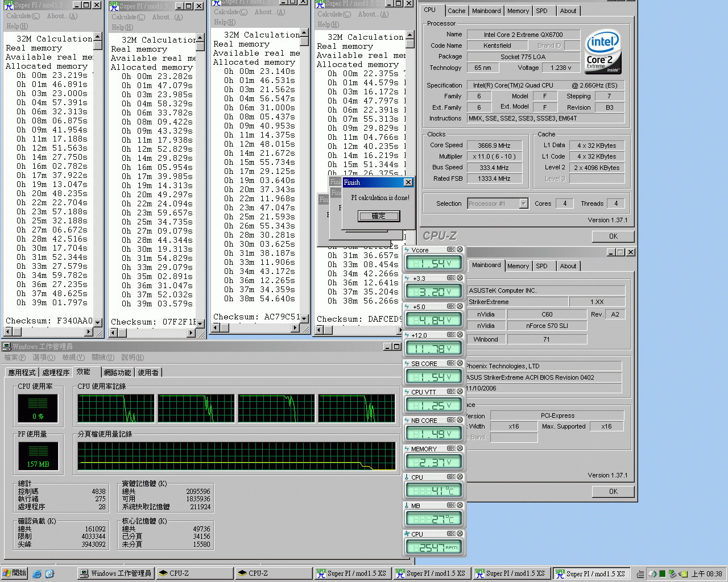
Task: Close the CPU 41°C temperature widget via X icon
Action: (460, 477)
